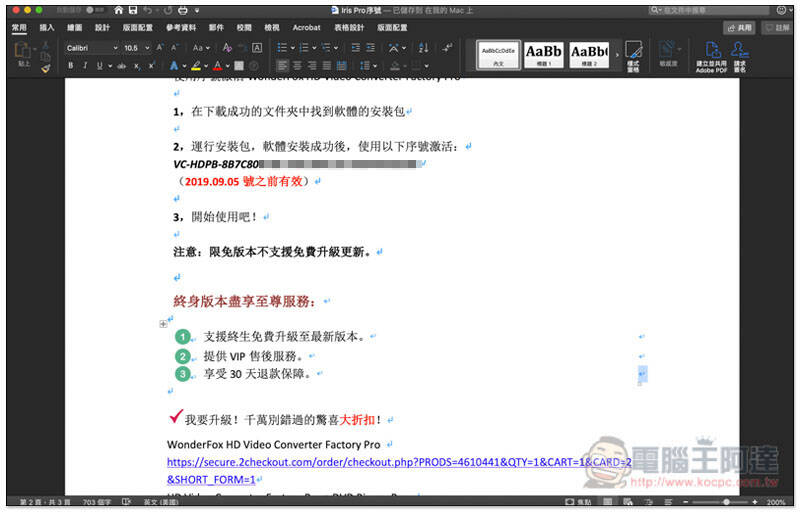Click the Print icon
Image resolution: width=800 pixels, height=512 pixels.
(183, 10)
